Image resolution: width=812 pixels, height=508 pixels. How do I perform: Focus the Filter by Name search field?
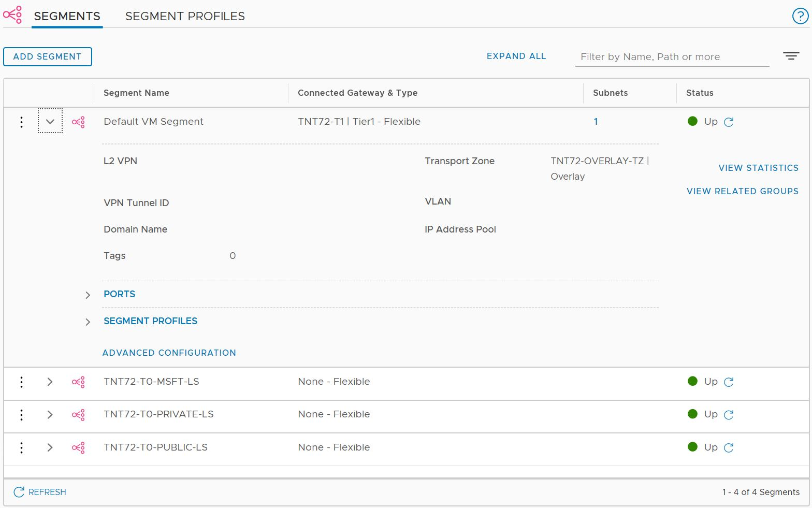click(x=672, y=57)
